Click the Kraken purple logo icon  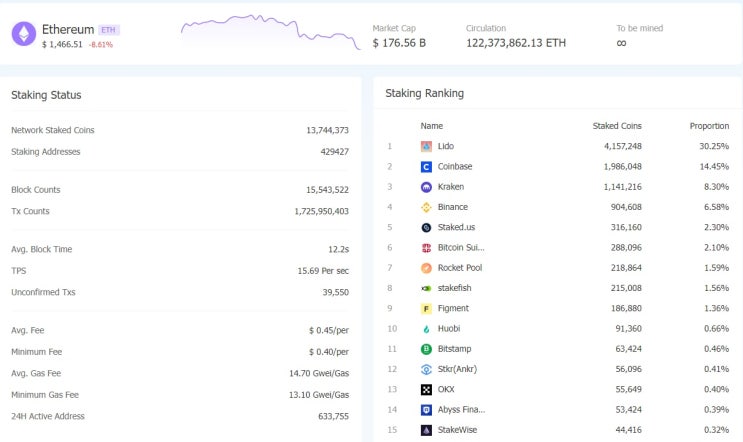click(x=426, y=187)
